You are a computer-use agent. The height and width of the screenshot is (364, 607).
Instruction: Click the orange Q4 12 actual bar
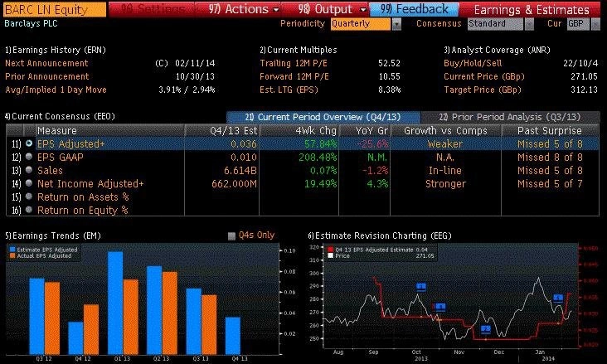pos(91,329)
